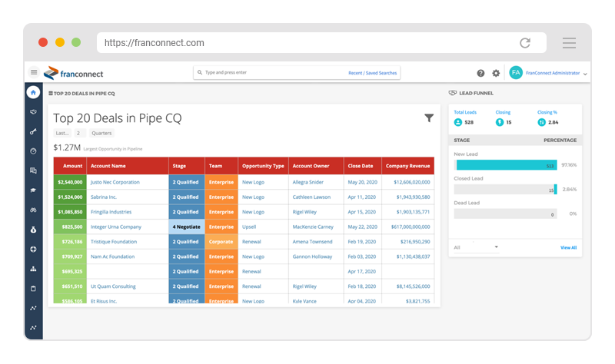Sort by Amount column header
Screen dimensions: 615x364
pos(73,166)
